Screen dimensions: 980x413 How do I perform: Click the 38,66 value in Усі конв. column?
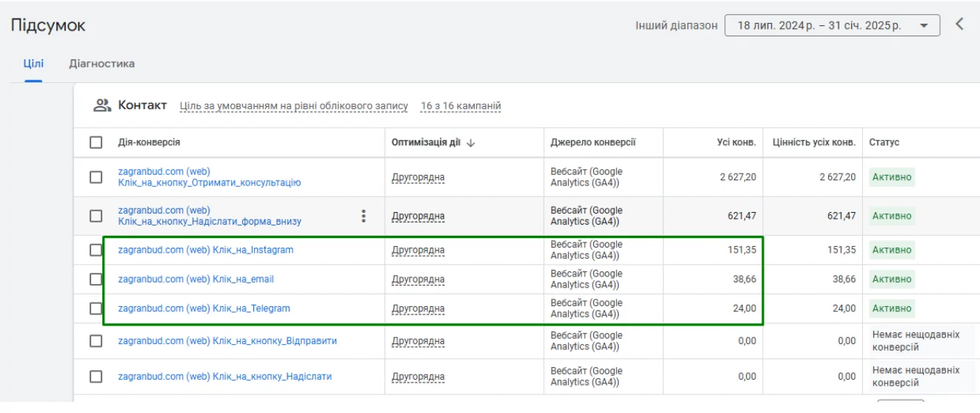coord(744,280)
